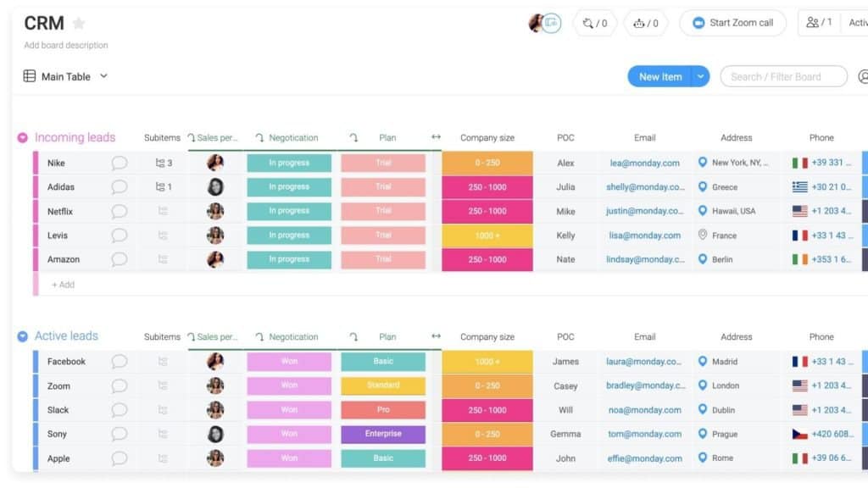Open conversation bubble for Slack row
This screenshot has width=868, height=488.
pyautogui.click(x=119, y=410)
